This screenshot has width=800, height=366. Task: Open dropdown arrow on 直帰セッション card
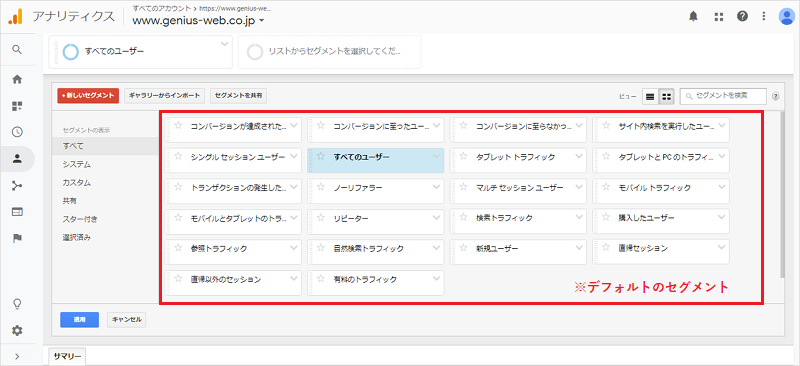(x=721, y=247)
